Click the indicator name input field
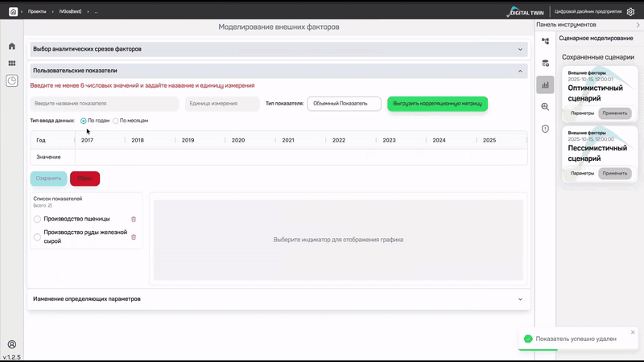This screenshot has width=644, height=362. pyautogui.click(x=105, y=104)
